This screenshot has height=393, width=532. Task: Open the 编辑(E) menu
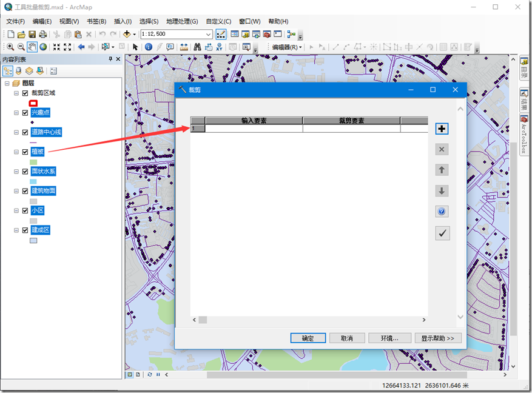tap(42, 21)
